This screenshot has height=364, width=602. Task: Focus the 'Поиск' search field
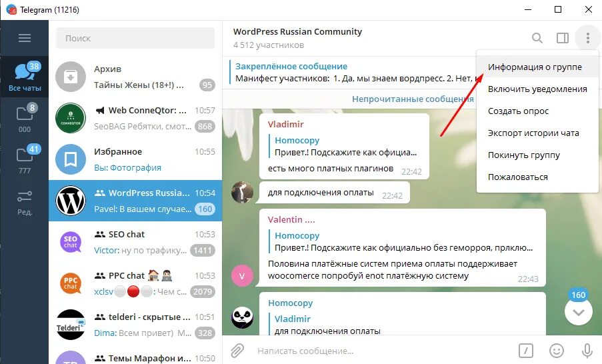[x=135, y=38]
